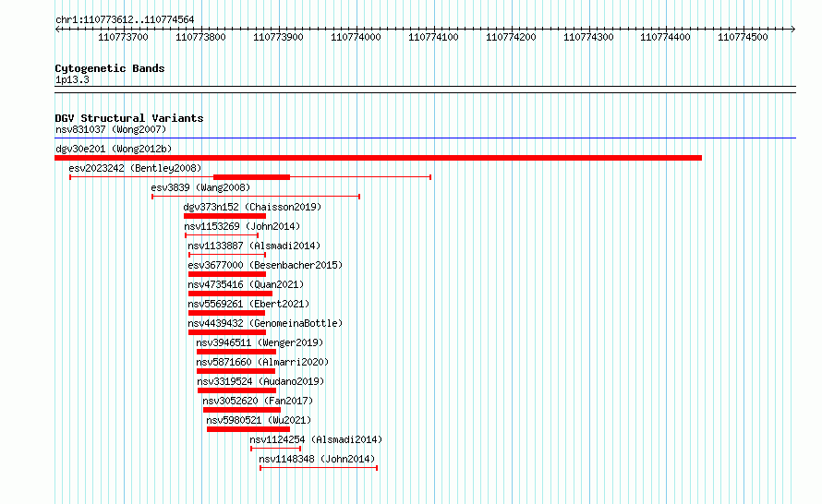Open nsv4735416 (Quan2021) variant label
The width and height of the screenshot is (822, 504).
coord(246,284)
